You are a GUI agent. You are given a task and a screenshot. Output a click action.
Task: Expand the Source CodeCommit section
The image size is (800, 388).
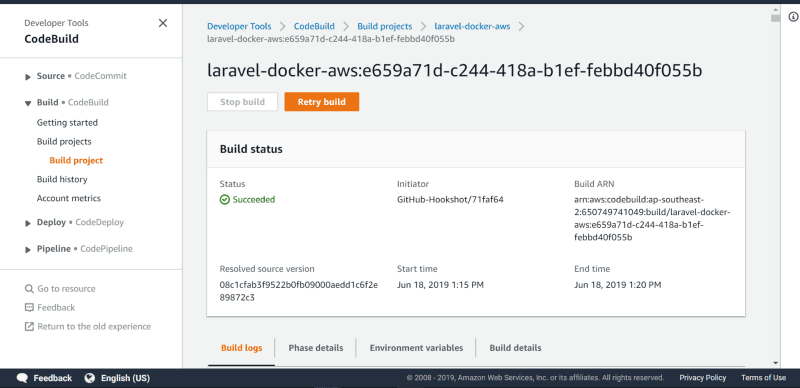(28, 77)
